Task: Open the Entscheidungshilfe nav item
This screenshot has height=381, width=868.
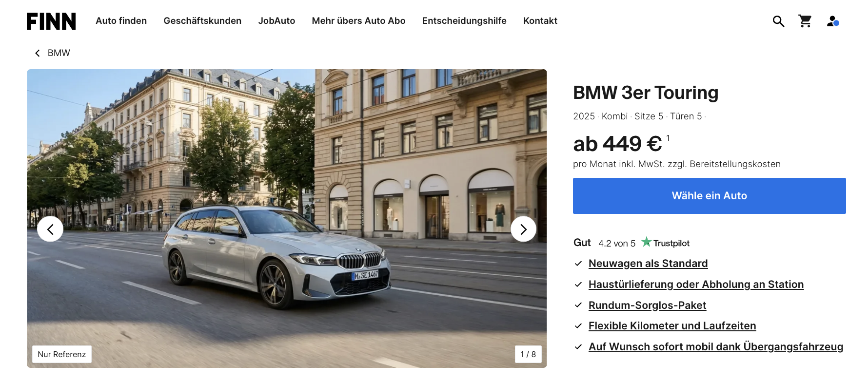Action: coord(464,21)
